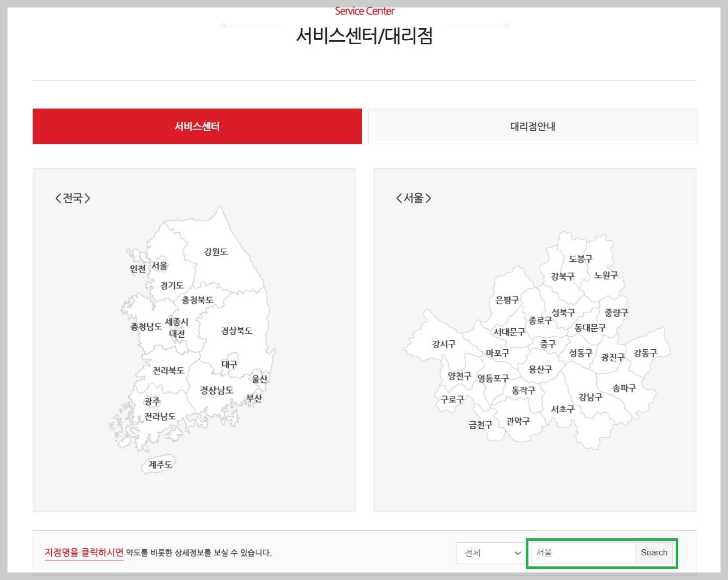Pick 중랑구 district on Seoul map
Screen dimensions: 728x580
616,313
